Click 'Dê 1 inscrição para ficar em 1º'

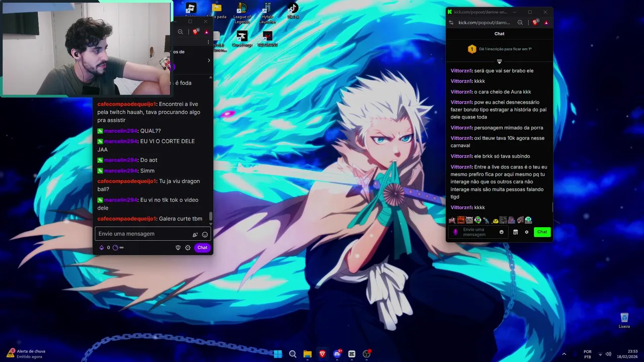click(x=505, y=49)
